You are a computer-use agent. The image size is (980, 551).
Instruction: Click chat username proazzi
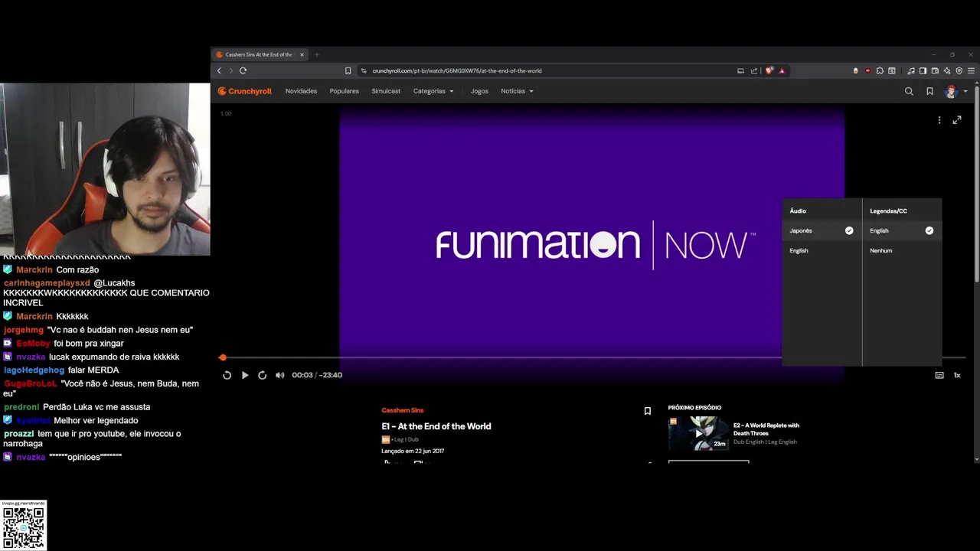(19, 434)
